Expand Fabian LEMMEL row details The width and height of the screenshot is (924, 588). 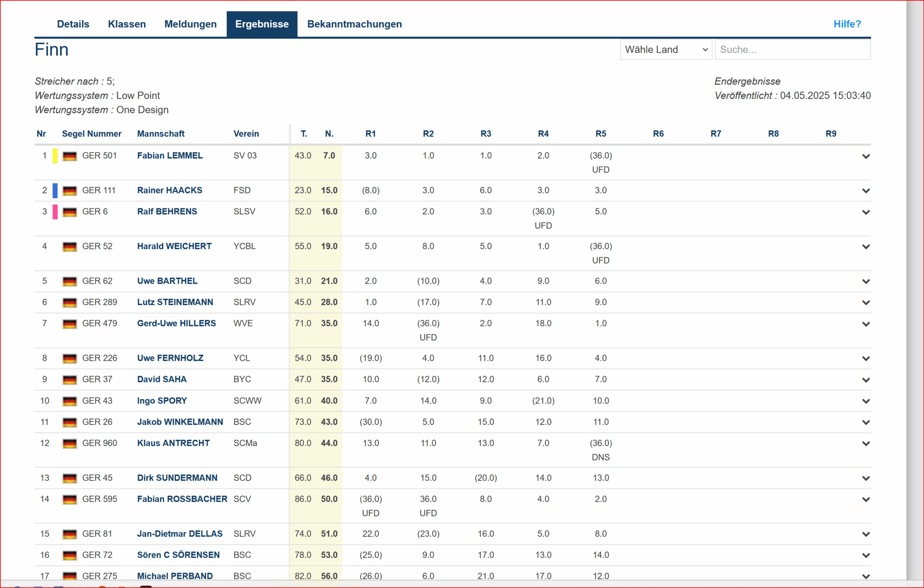click(866, 156)
